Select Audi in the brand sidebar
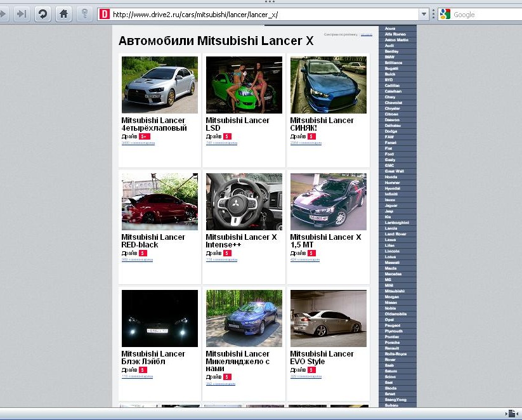Image resolution: width=522 pixels, height=420 pixels. pyautogui.click(x=389, y=46)
